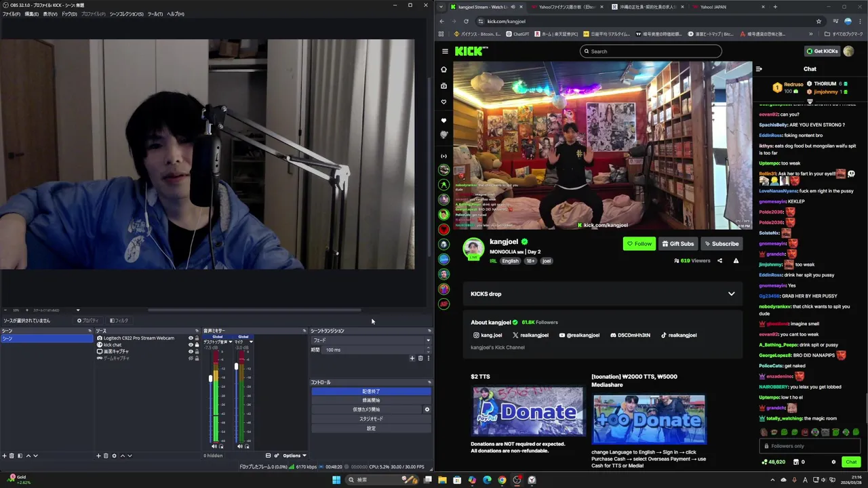Viewport: 868px width, 488px height.
Task: Follow kangjoel on Kick
Action: coord(639,244)
